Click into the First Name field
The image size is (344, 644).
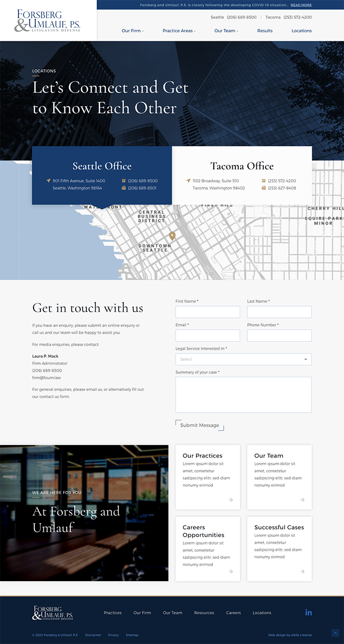click(207, 312)
